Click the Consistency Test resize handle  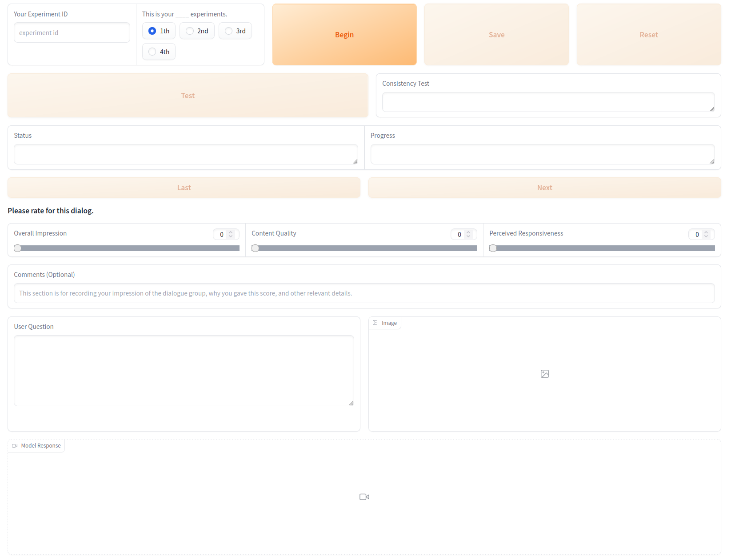[x=712, y=109]
